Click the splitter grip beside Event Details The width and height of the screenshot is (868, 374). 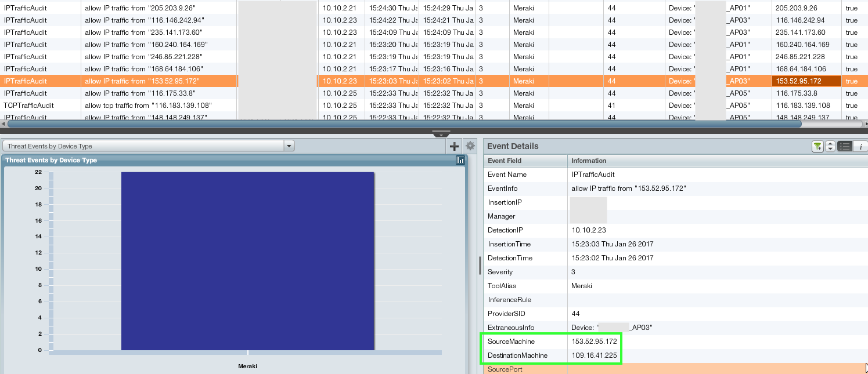(x=480, y=265)
